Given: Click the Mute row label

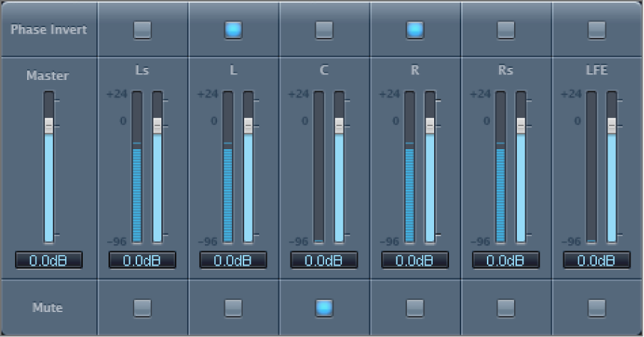Looking at the screenshot, I should point(48,308).
